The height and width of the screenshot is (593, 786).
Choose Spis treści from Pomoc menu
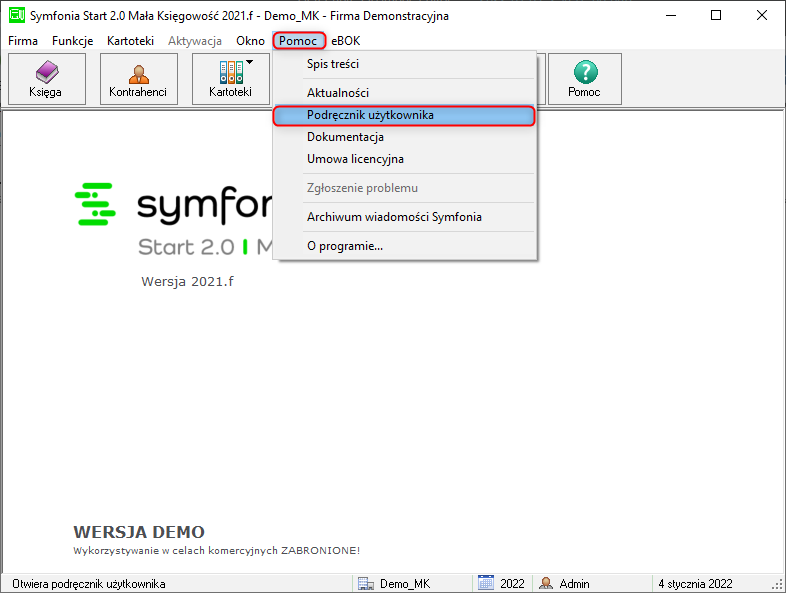[405, 64]
